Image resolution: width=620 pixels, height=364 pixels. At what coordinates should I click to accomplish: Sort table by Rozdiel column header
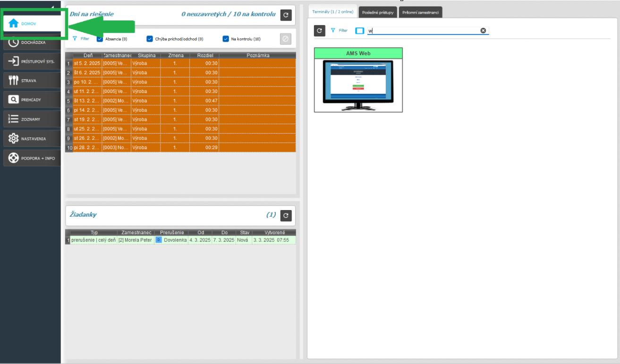205,55
